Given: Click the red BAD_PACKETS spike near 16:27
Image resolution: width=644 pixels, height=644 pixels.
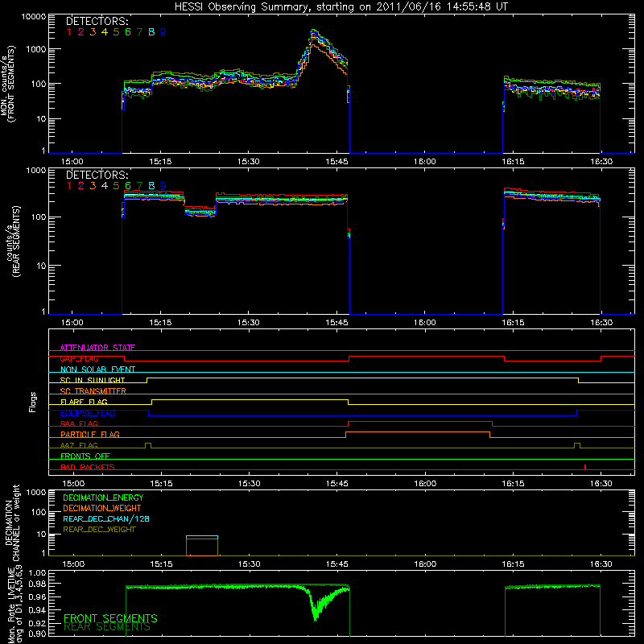Looking at the screenshot, I should tap(585, 467).
